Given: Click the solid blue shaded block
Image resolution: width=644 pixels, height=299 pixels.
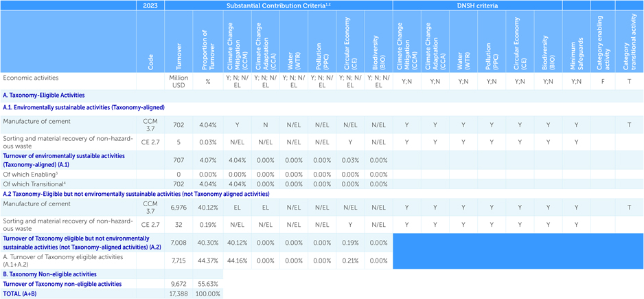Looking at the screenshot, I should click(x=518, y=250).
